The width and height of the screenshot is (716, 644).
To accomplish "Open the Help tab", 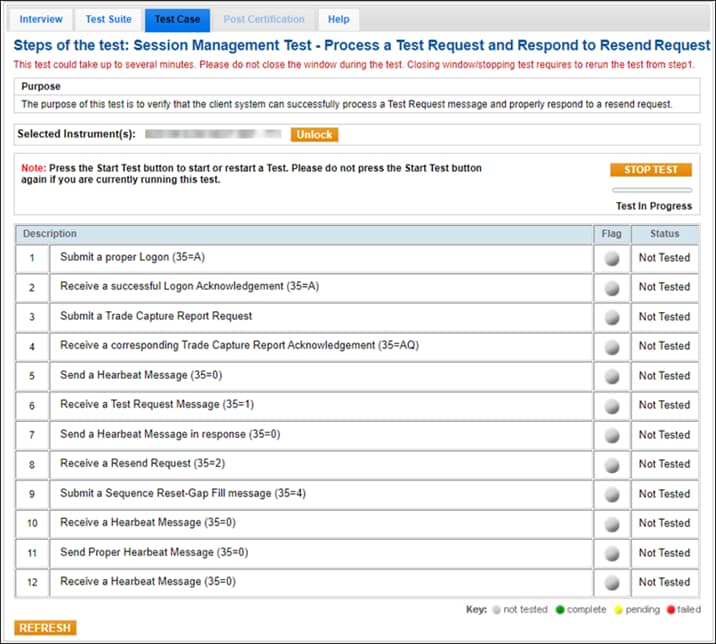I will 339,19.
